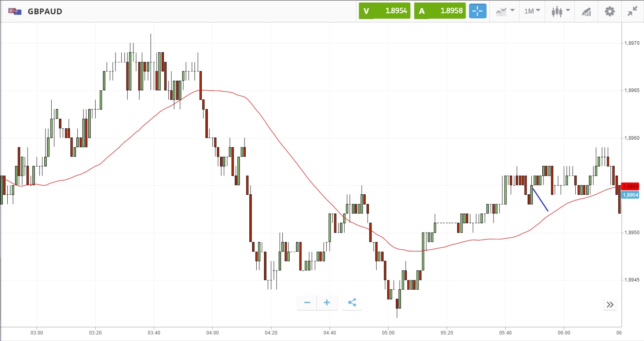Click the GBPAUD flag icon
644x341 pixels.
pos(15,11)
